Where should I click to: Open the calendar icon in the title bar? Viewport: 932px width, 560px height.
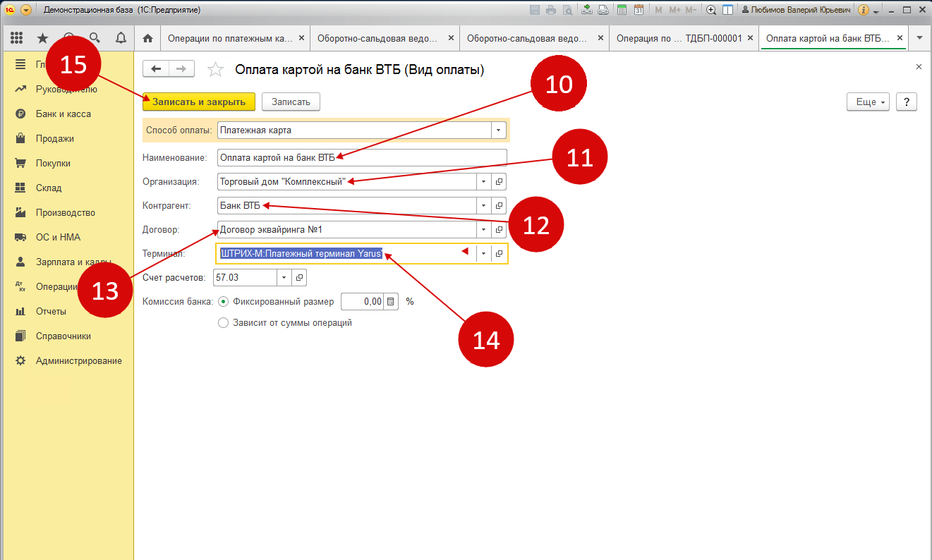[639, 10]
